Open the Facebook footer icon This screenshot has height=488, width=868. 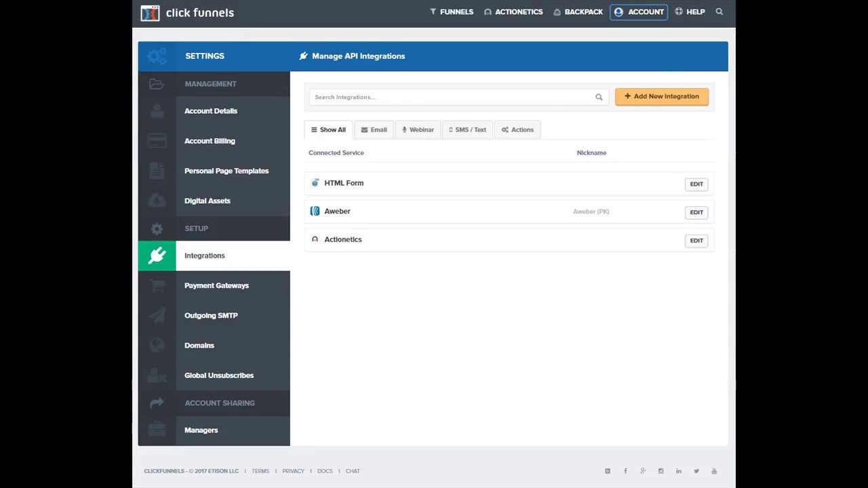coord(625,471)
